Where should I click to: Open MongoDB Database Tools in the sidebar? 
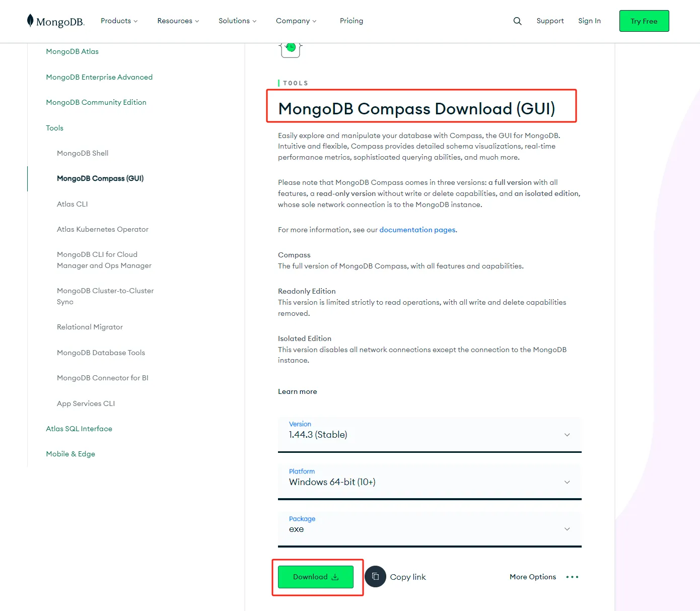[101, 353]
